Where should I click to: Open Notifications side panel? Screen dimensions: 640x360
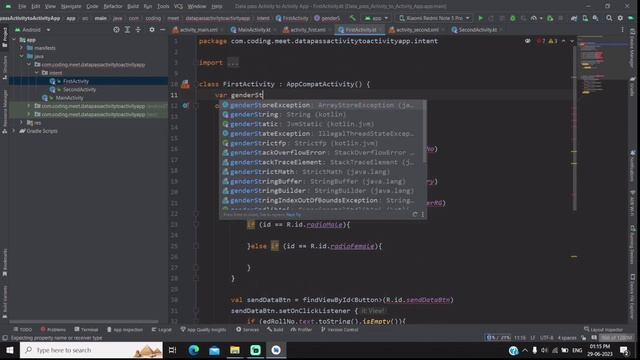(633, 166)
